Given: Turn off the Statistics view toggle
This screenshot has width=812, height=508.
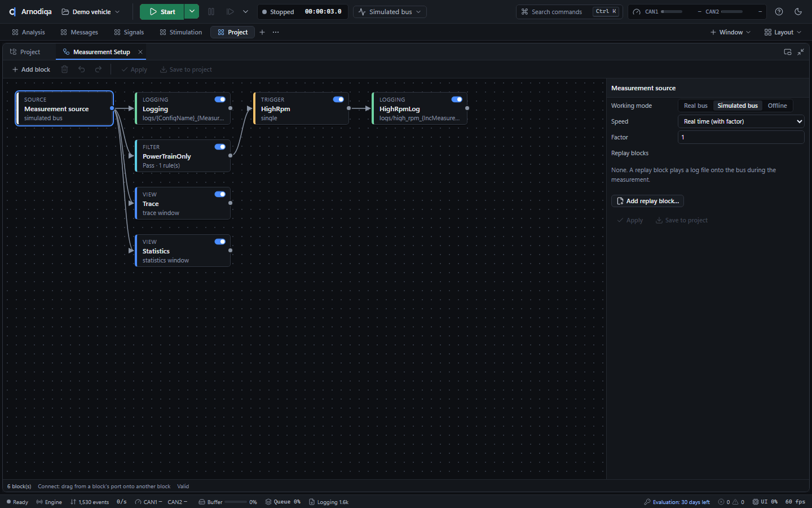Looking at the screenshot, I should (220, 242).
